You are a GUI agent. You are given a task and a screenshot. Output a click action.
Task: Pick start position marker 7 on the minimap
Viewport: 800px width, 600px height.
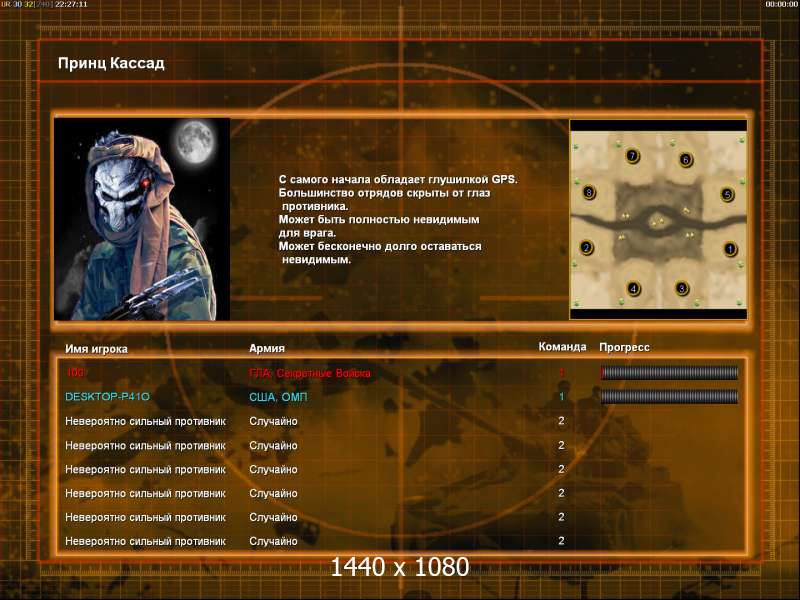point(632,156)
